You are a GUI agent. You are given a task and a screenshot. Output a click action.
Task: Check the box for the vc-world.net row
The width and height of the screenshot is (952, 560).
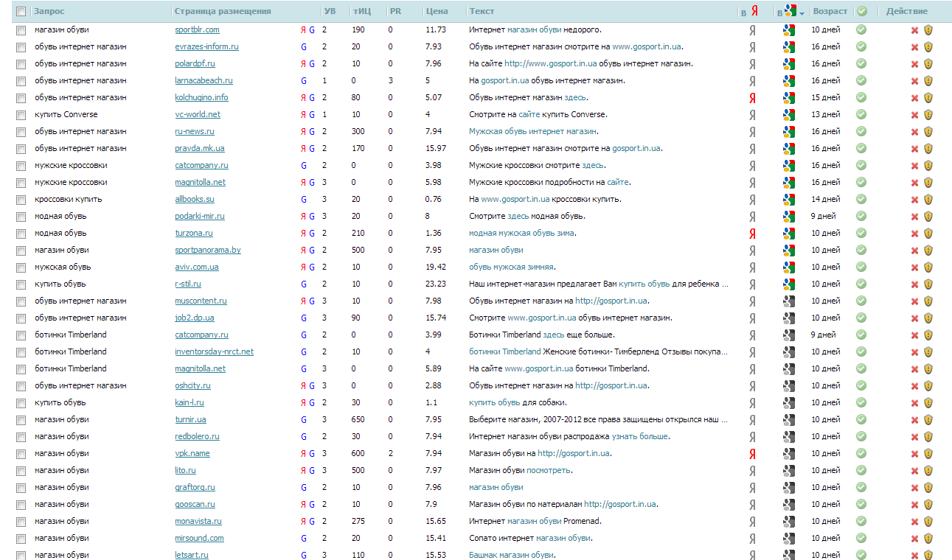[21, 115]
